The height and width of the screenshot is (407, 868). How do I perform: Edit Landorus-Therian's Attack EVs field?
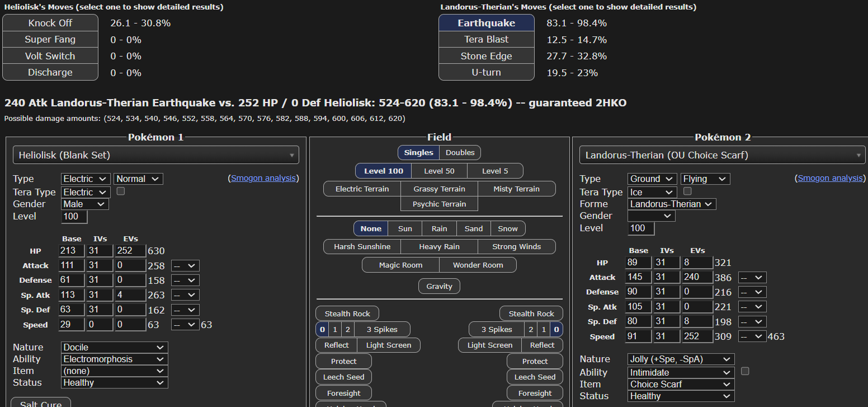pyautogui.click(x=697, y=277)
